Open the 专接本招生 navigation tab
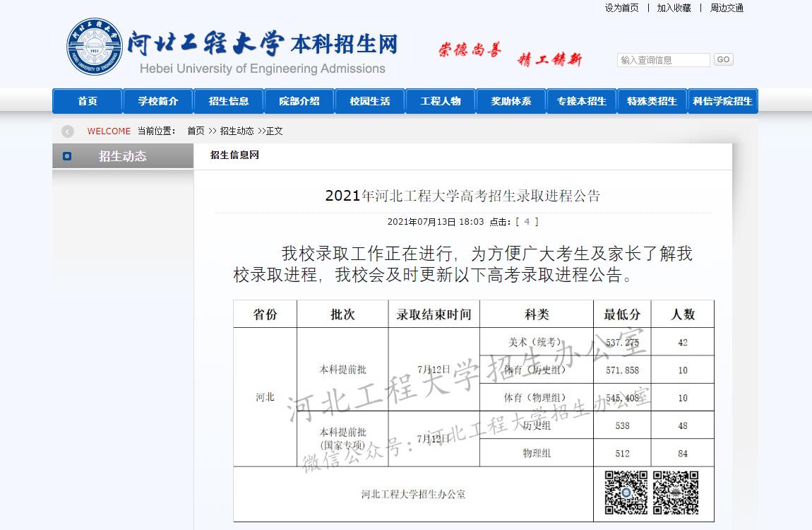The height and width of the screenshot is (530, 812). click(x=582, y=101)
